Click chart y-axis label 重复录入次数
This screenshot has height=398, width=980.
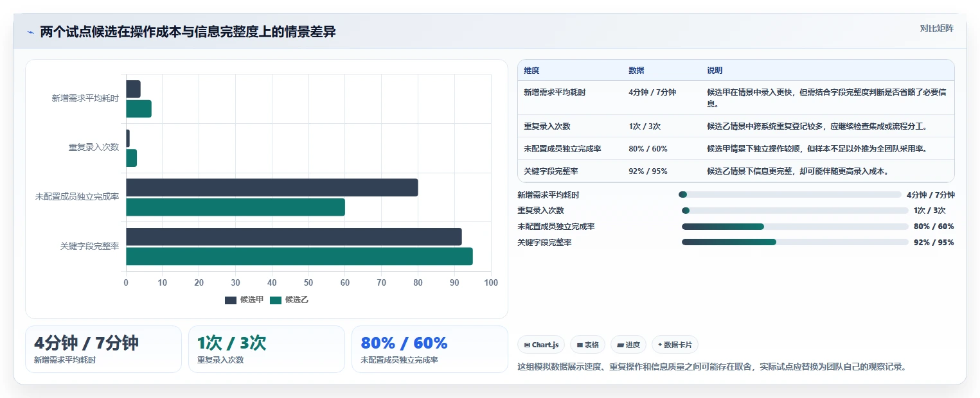tap(94, 147)
